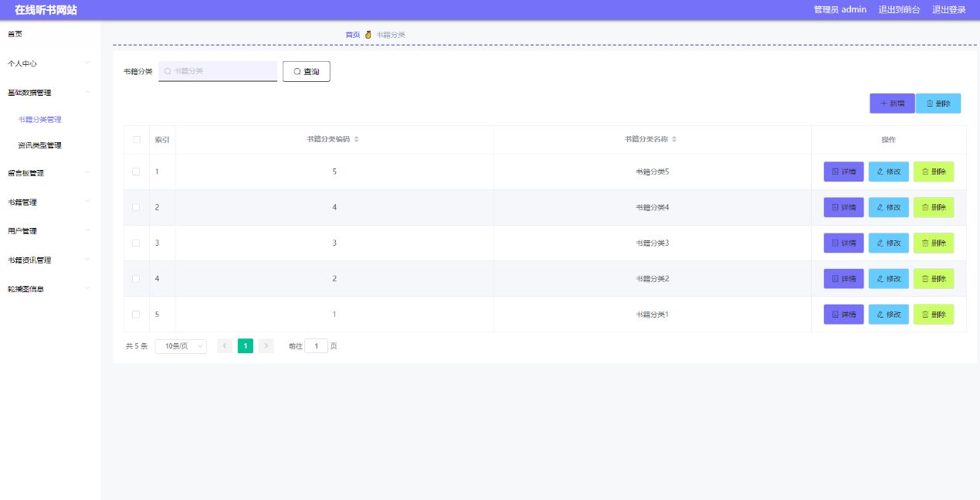Expand 书籍资讯管理 chevron

point(87,260)
